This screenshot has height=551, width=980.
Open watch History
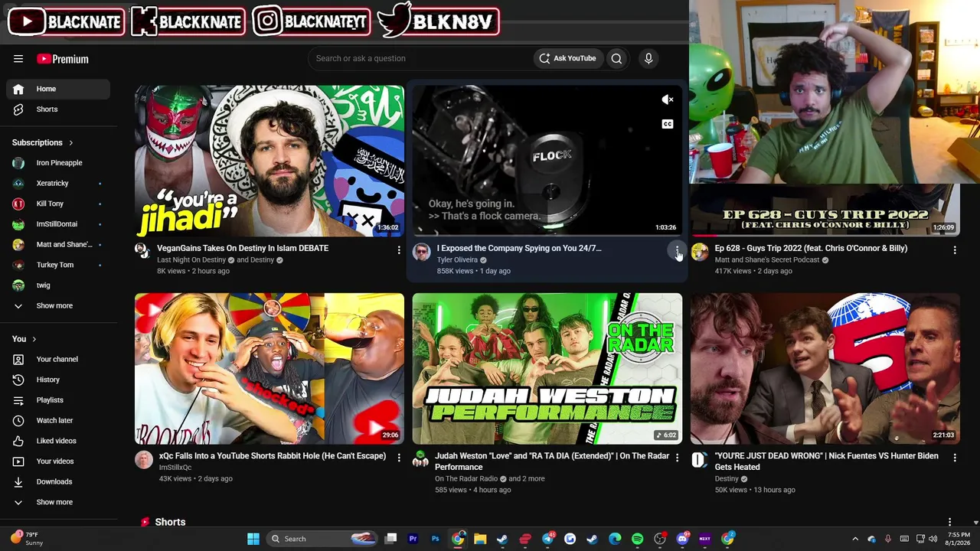pos(58,380)
